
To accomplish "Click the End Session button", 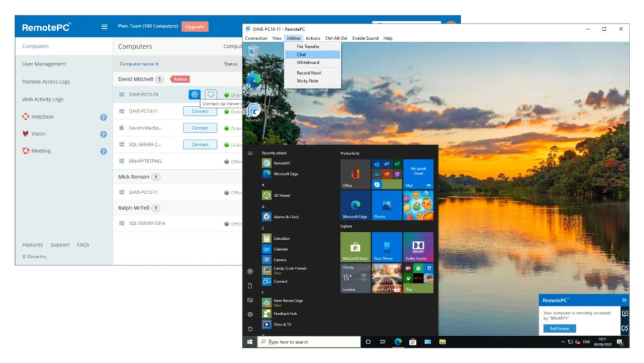I will pos(559,328).
